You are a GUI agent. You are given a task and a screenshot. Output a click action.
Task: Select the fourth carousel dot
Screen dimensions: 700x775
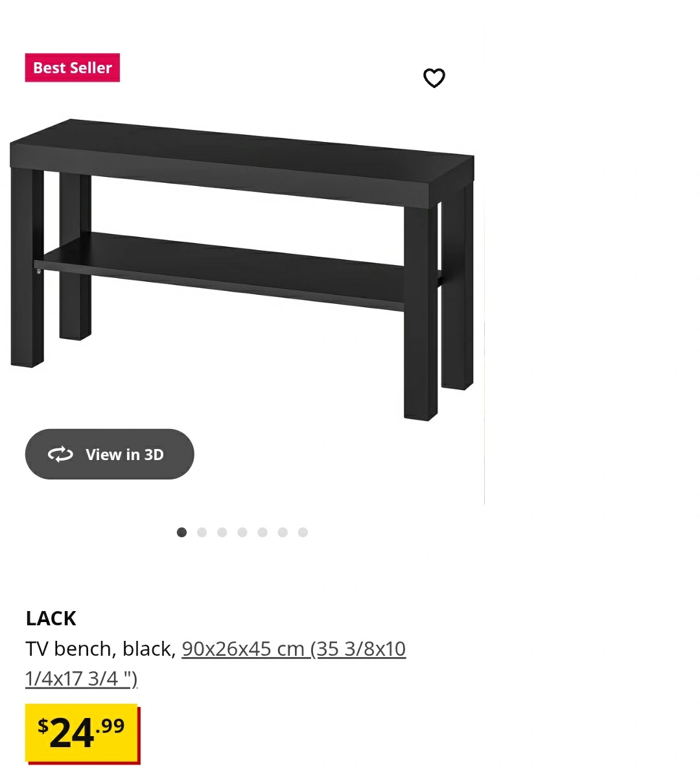coord(242,532)
